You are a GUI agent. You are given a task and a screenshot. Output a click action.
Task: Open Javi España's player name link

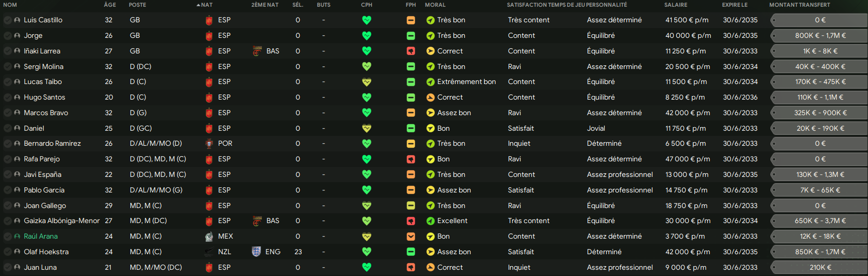pos(43,175)
